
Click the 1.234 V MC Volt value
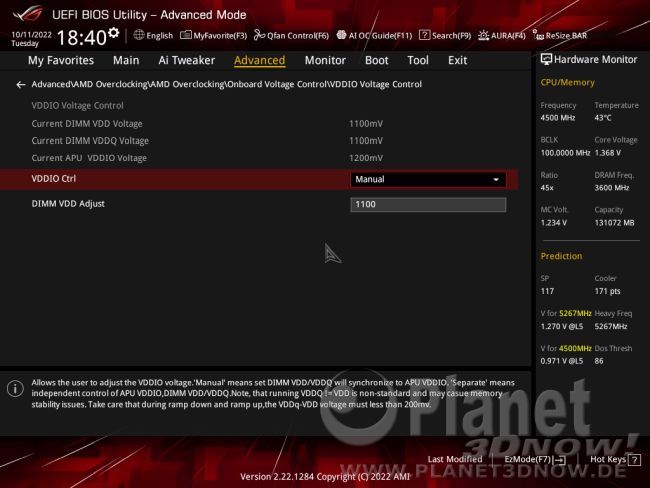pyautogui.click(x=553, y=223)
